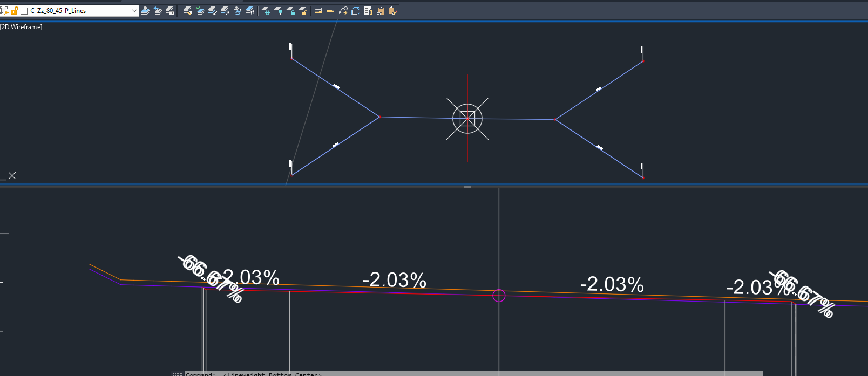
Task: Click the layer isolate icon with figure
Action: tap(237, 11)
